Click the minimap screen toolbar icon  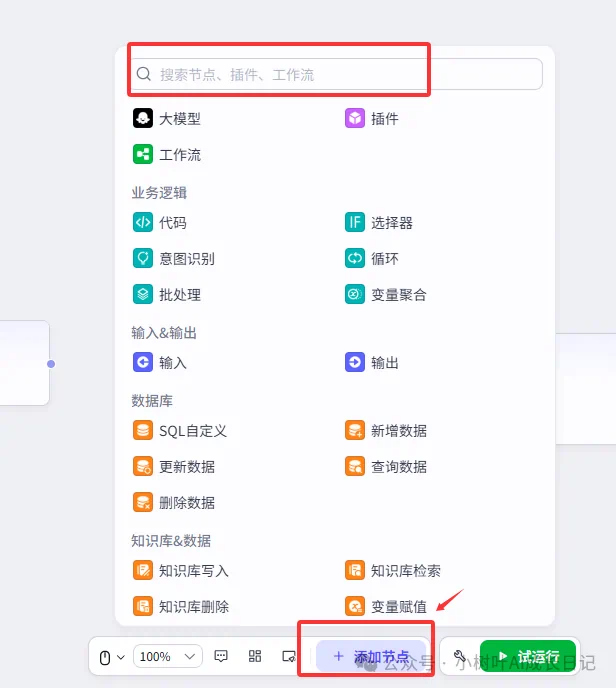pos(289,656)
